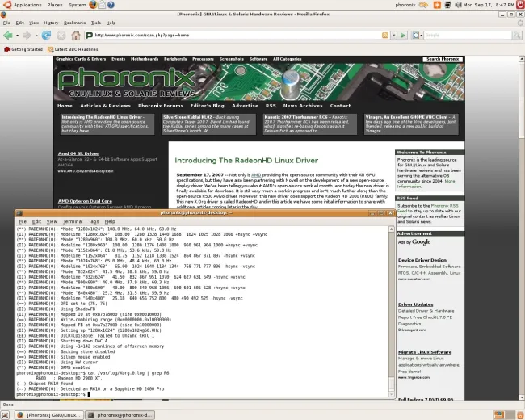Screen dimensions: 525x420
Task: Launch Firefox from top panel icon
Action: 93,5
